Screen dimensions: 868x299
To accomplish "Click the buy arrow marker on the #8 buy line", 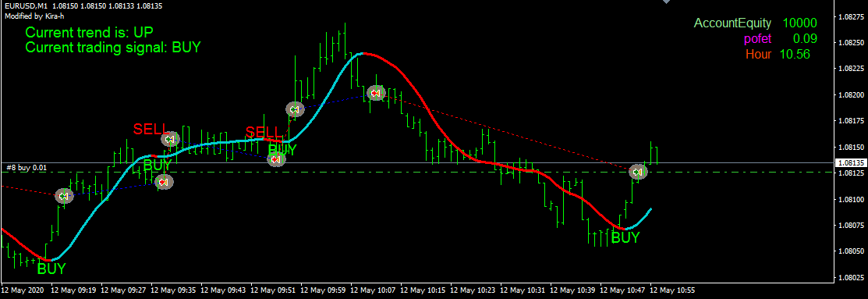I will pos(638,172).
